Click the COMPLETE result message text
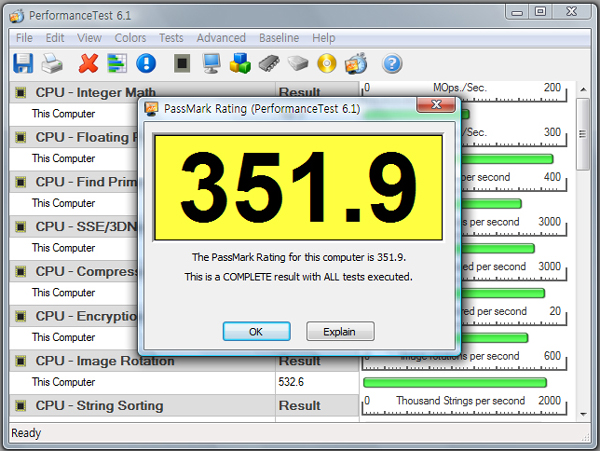The width and height of the screenshot is (600, 451). click(298, 277)
